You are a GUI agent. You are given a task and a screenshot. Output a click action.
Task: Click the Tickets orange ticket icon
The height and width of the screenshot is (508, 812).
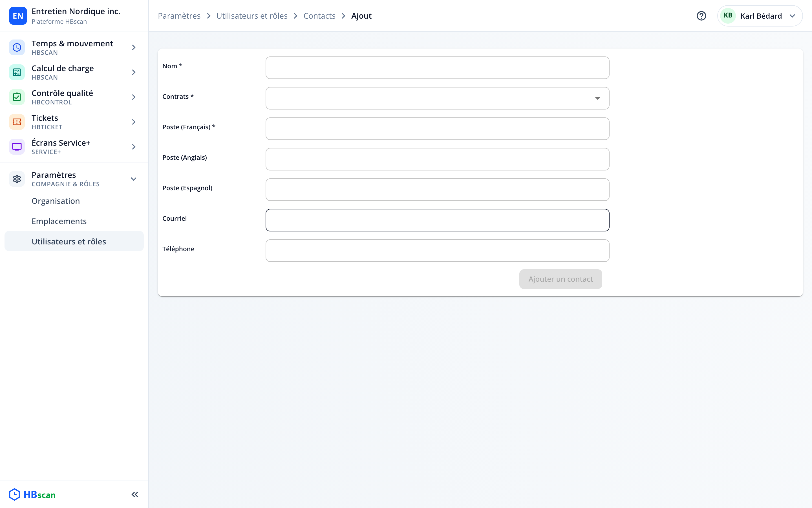pos(17,122)
